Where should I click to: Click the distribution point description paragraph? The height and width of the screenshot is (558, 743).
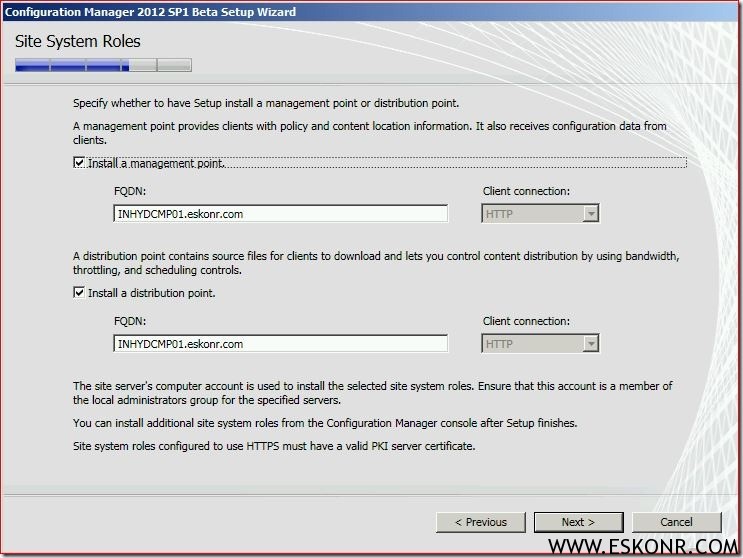[376, 263]
